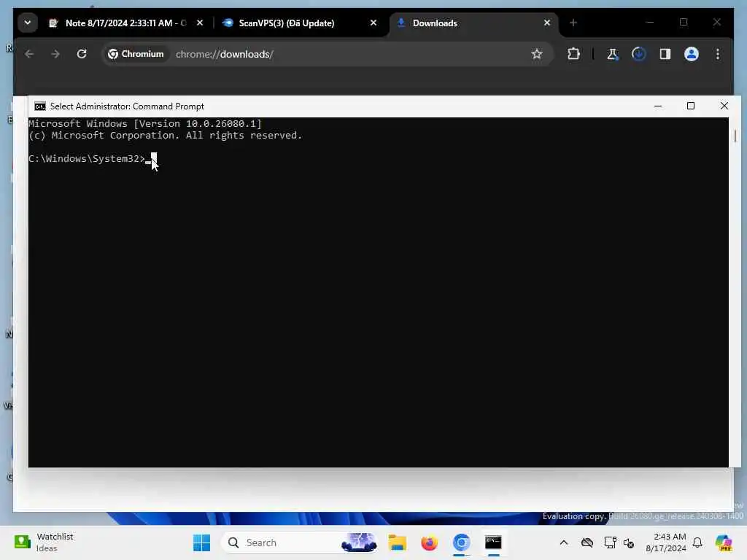This screenshot has height=560, width=747.
Task: Open Watchlist Ideas widget
Action: pyautogui.click(x=44, y=542)
